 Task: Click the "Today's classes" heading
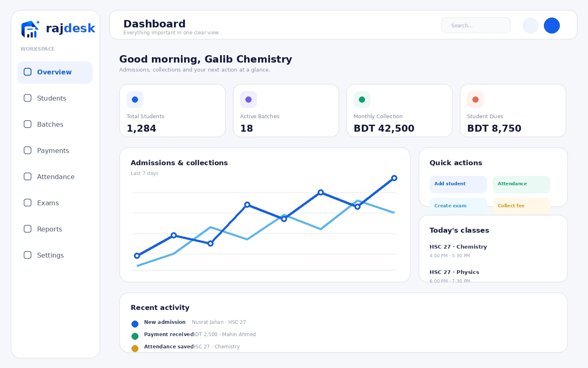click(x=459, y=230)
